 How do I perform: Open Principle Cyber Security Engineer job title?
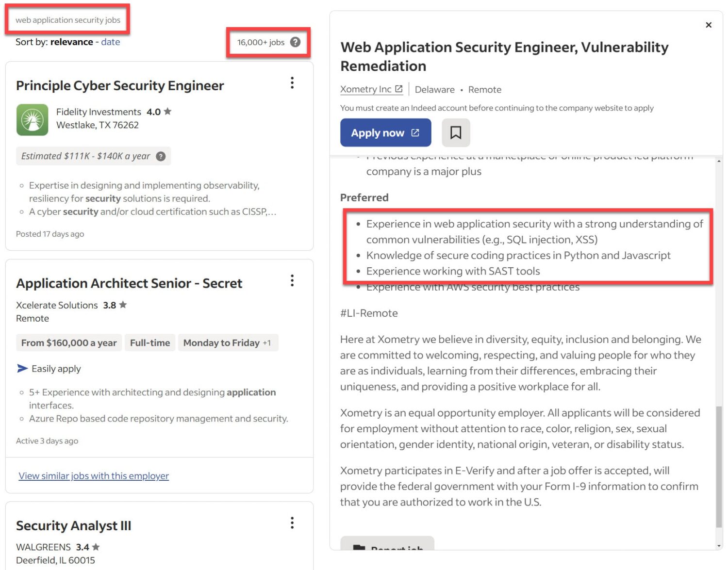point(120,86)
